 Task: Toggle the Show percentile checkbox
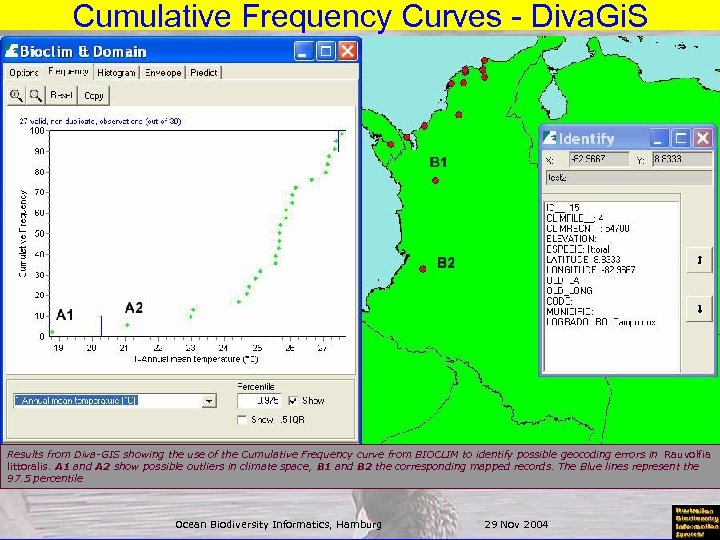pos(292,401)
